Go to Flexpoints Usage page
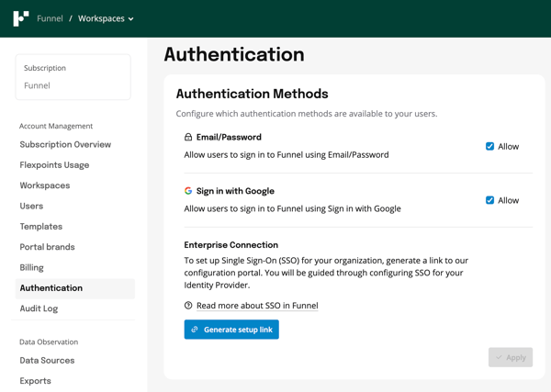This screenshot has width=551, height=392. (x=54, y=165)
